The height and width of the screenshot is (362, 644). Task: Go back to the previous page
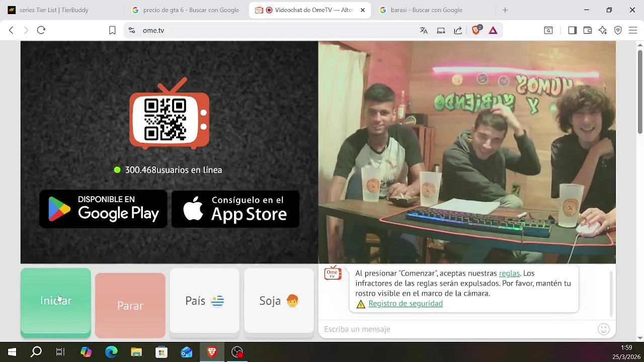11,30
